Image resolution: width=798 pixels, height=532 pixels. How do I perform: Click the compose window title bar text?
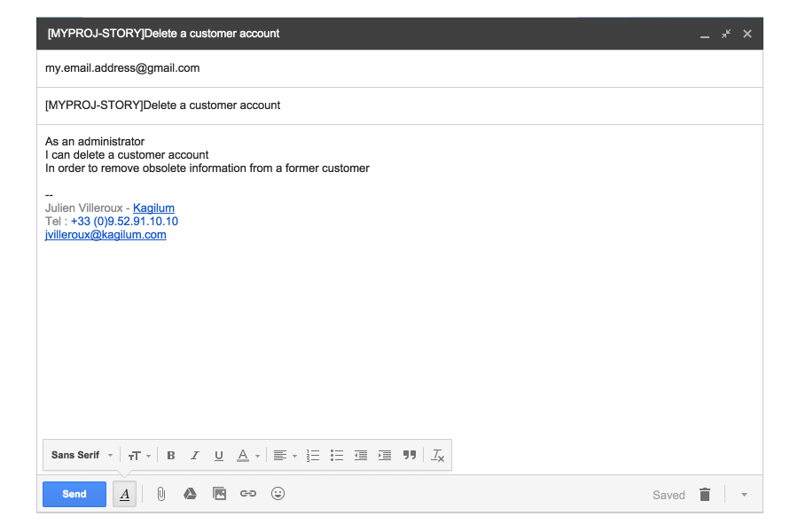tap(163, 34)
